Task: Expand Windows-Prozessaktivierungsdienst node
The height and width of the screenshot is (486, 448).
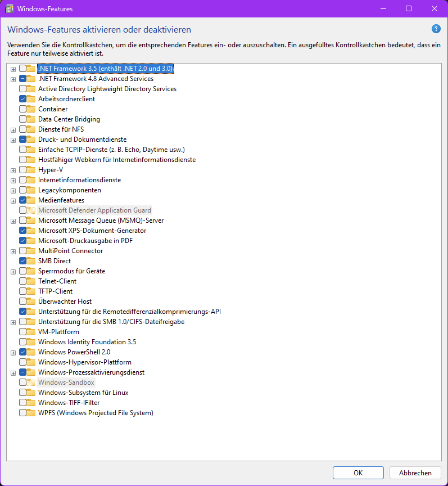Action: [x=13, y=373]
